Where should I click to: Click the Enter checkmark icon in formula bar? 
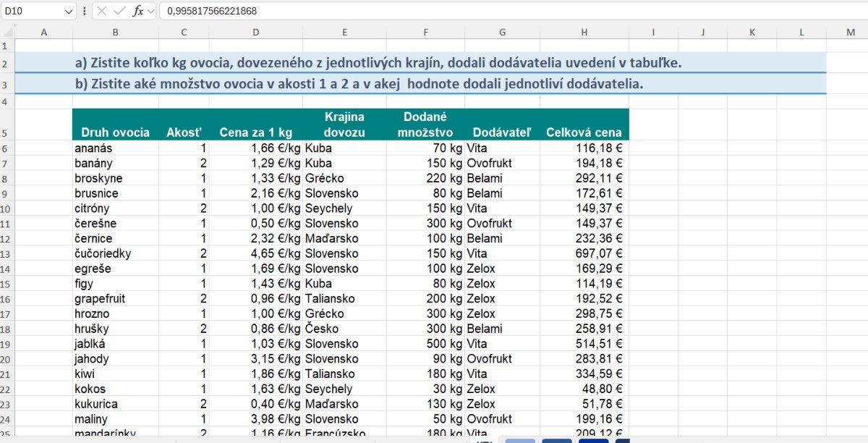tap(120, 11)
